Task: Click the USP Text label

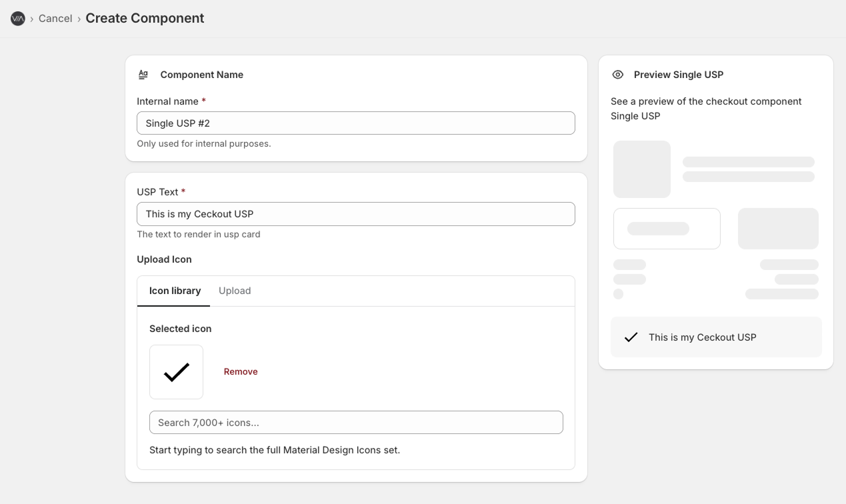Action: click(x=157, y=192)
